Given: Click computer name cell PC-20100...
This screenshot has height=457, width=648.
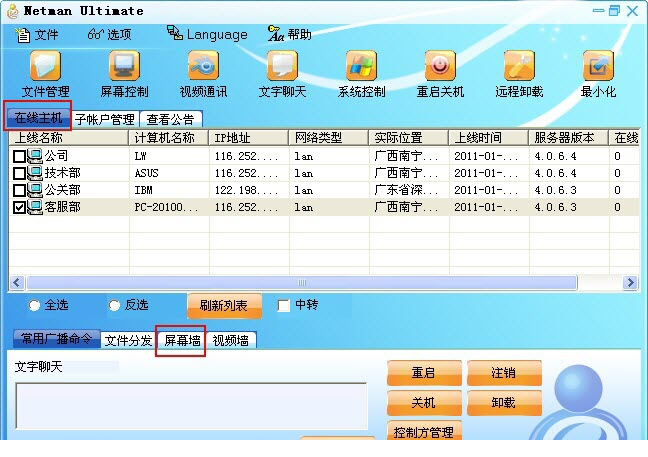Looking at the screenshot, I should 166,207.
